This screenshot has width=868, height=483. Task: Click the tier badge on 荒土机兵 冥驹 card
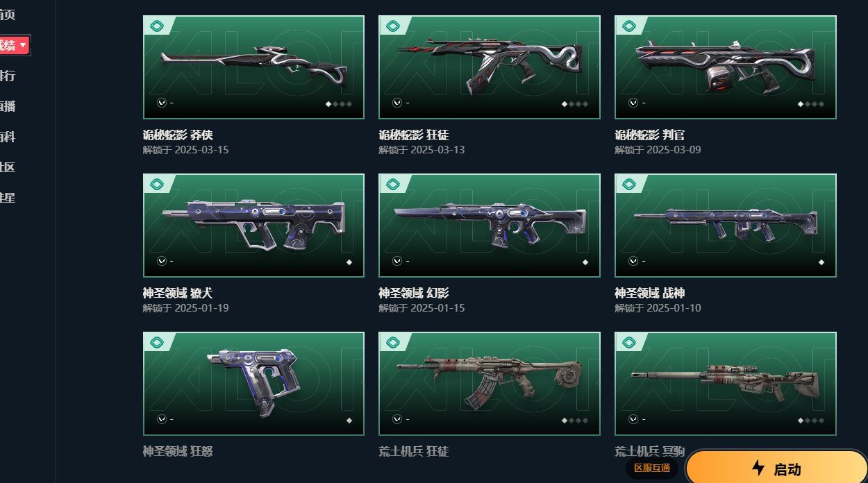click(x=629, y=343)
